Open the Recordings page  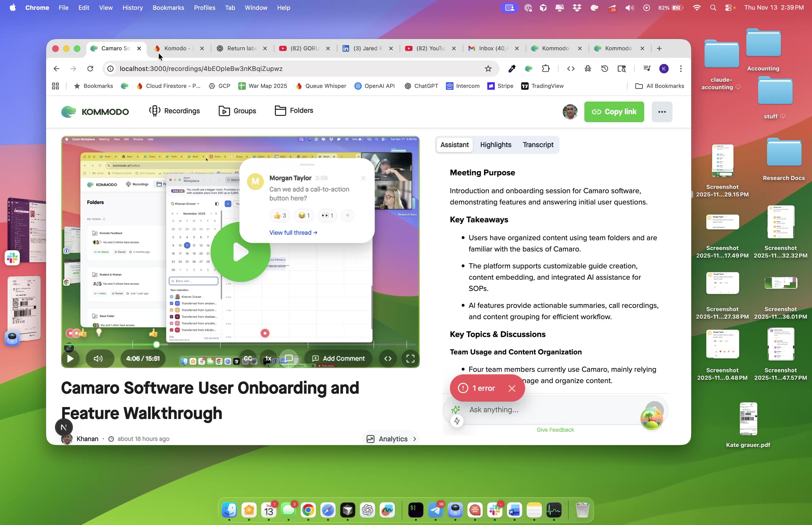(x=175, y=111)
